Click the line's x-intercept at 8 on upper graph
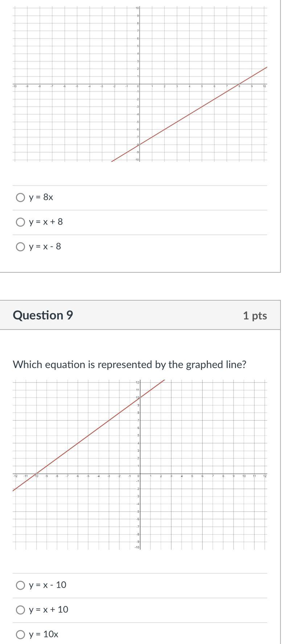Screen dimensions: 285x644 click(x=239, y=84)
